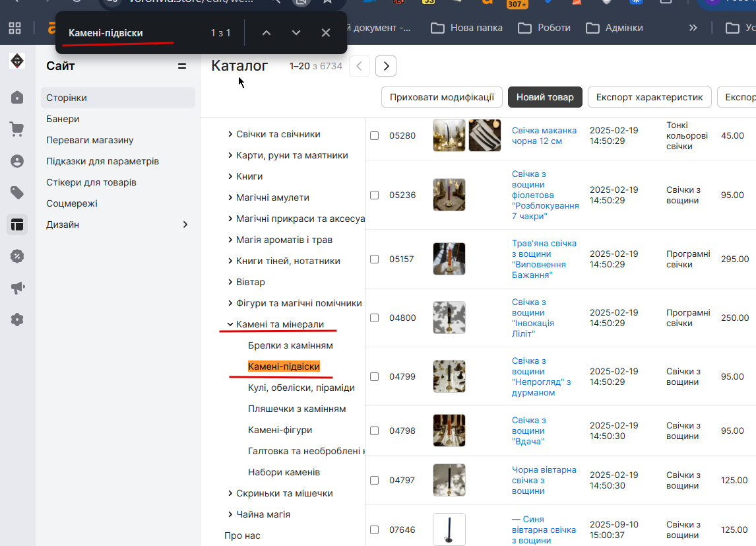
Task: Collapse the Сайт menu with hamburger icon
Action: (x=182, y=66)
